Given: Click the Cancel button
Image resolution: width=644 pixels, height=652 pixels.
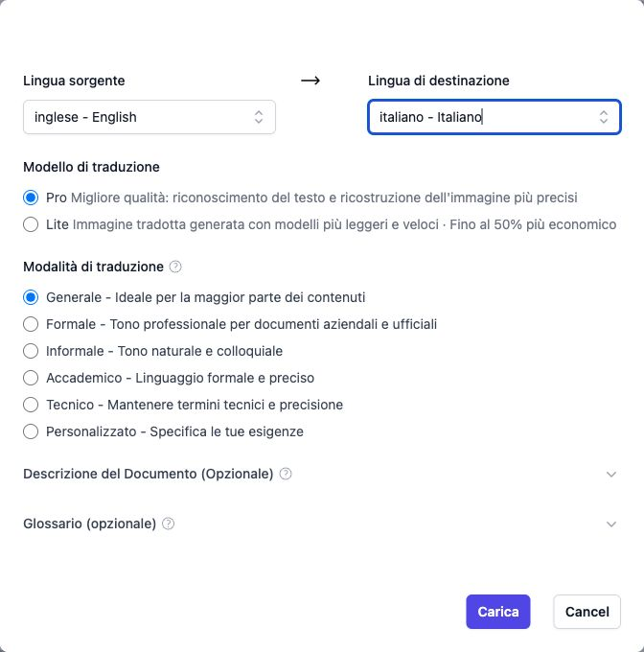Looking at the screenshot, I should [x=587, y=612].
